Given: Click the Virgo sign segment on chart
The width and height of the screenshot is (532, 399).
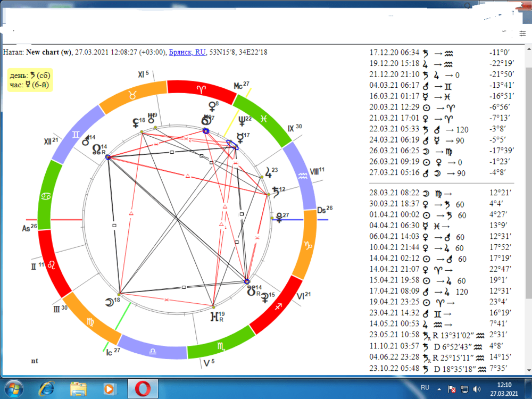Looking at the screenshot, I should click(90, 321).
